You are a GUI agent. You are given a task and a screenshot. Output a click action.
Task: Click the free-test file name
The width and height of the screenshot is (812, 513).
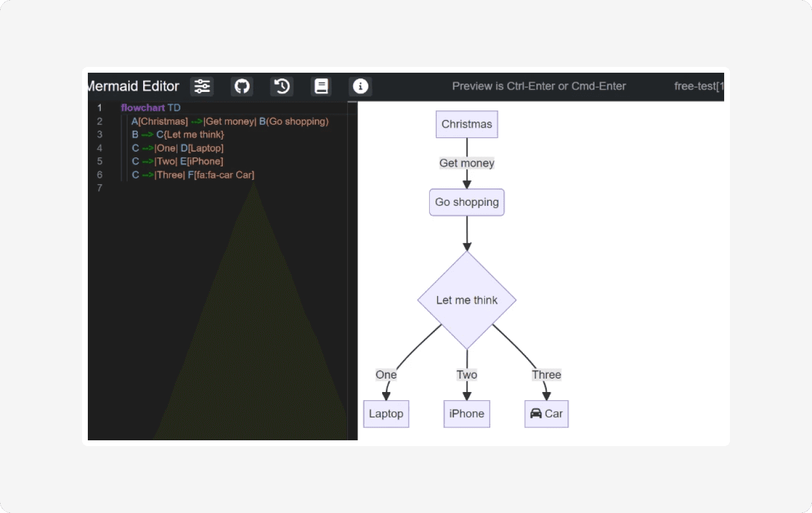(699, 86)
